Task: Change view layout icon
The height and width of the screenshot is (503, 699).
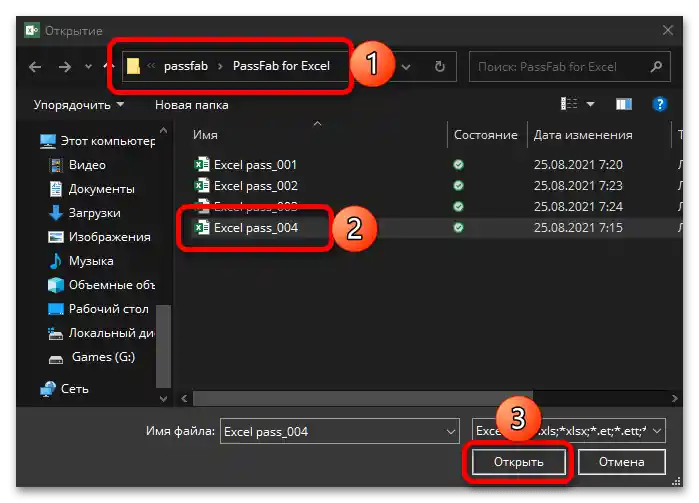Action: tap(569, 104)
